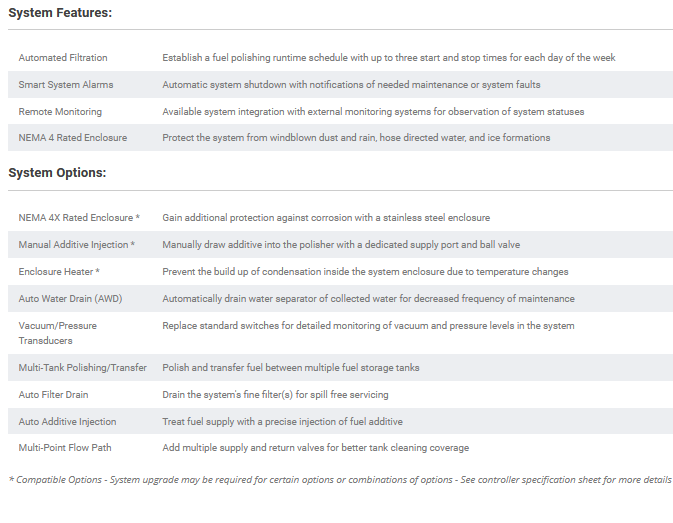673x523 pixels.
Task: Click the System Options heading
Action: [x=57, y=173]
